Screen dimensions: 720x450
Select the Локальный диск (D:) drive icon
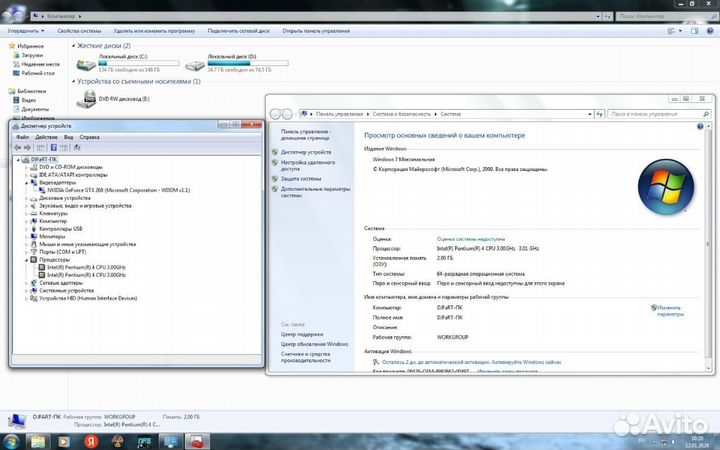(x=195, y=66)
